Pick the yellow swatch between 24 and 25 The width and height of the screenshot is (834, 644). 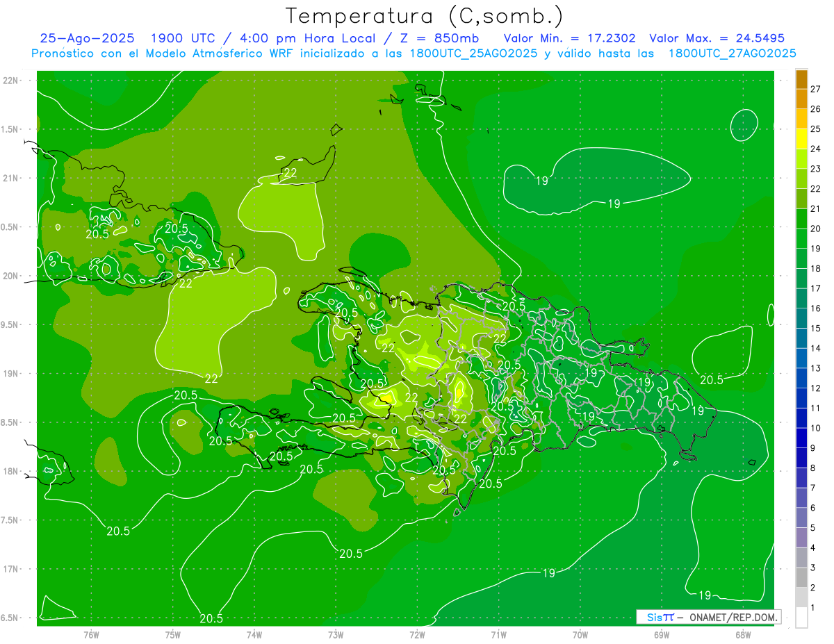[x=801, y=138]
